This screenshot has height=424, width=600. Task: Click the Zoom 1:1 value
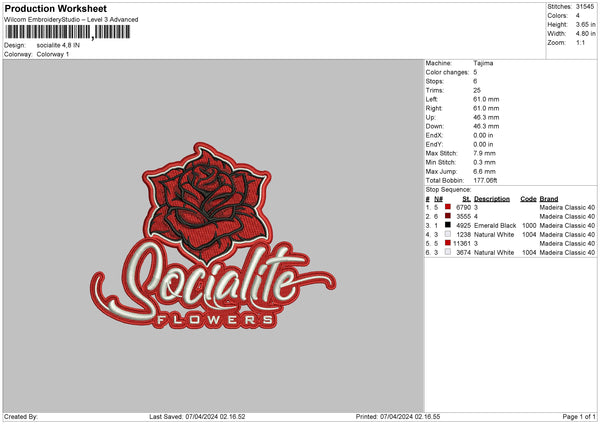point(580,42)
